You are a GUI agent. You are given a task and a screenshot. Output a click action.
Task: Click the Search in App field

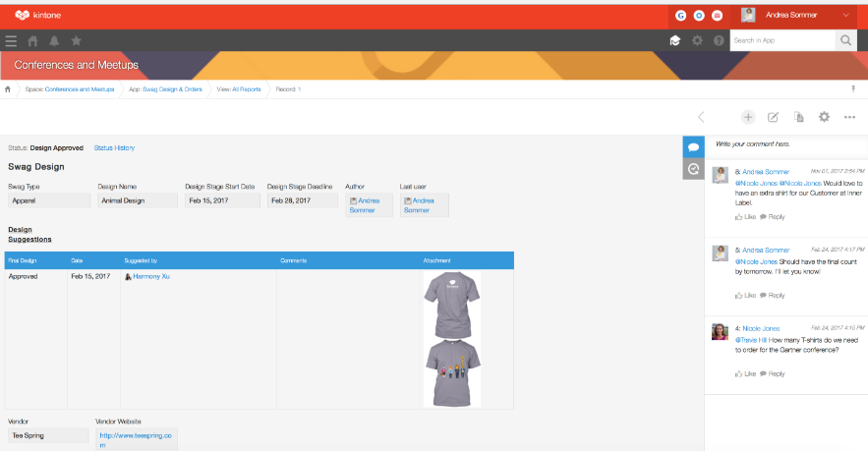click(x=782, y=40)
